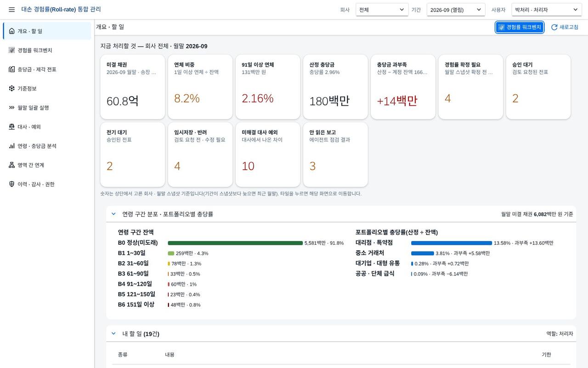The image size is (588, 368).
Task: Open the 미결 채권 60.8억 tile
Action: click(133, 87)
